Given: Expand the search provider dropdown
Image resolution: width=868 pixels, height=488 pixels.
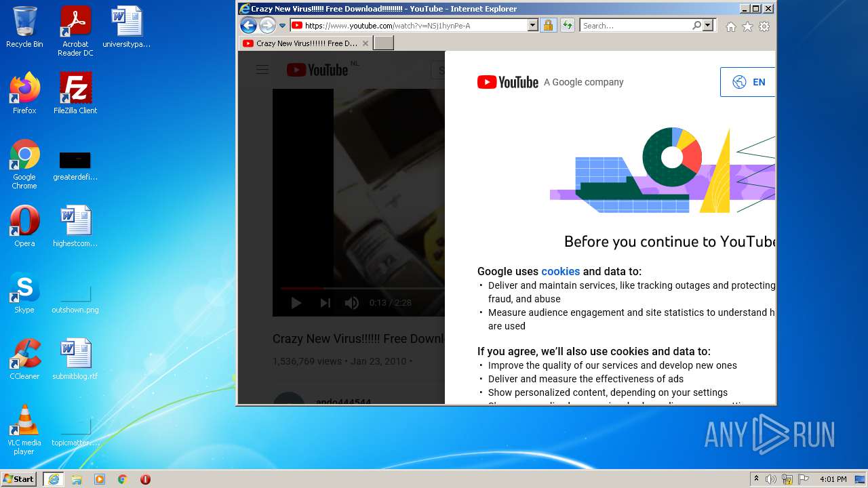Looking at the screenshot, I should point(709,26).
